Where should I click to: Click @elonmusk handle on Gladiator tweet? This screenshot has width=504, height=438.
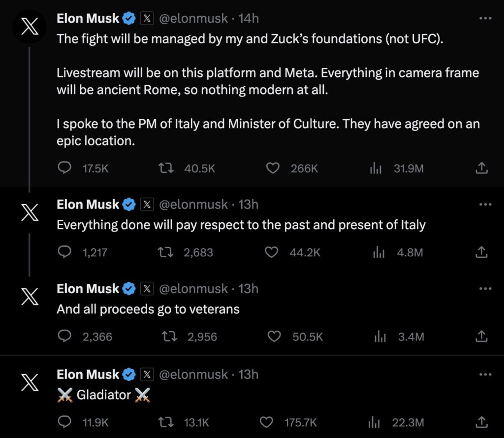[x=193, y=374]
